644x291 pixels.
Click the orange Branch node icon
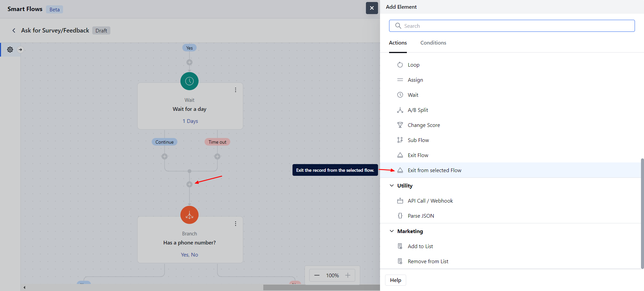[190, 215]
